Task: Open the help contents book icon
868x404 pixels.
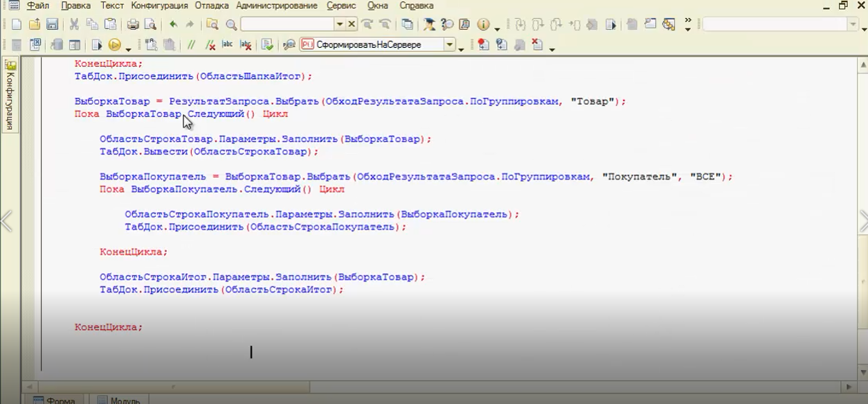Action: pyautogui.click(x=464, y=25)
